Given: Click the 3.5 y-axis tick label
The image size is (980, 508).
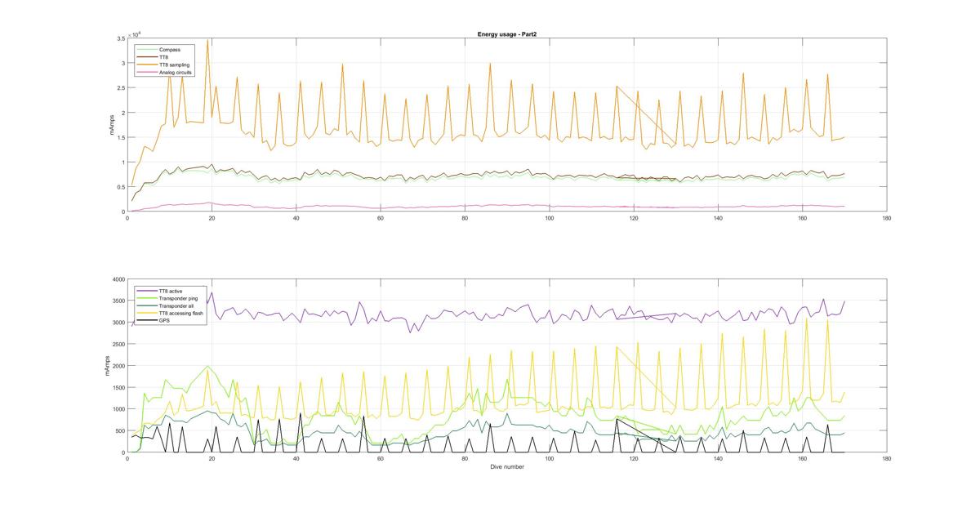Looking at the screenshot, I should (x=121, y=38).
